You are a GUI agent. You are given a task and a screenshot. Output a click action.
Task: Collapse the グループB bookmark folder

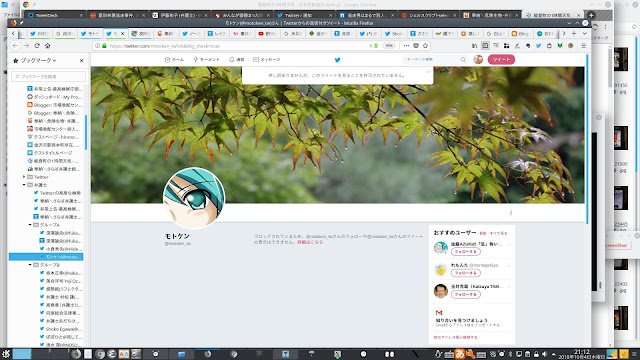[x=30, y=265]
